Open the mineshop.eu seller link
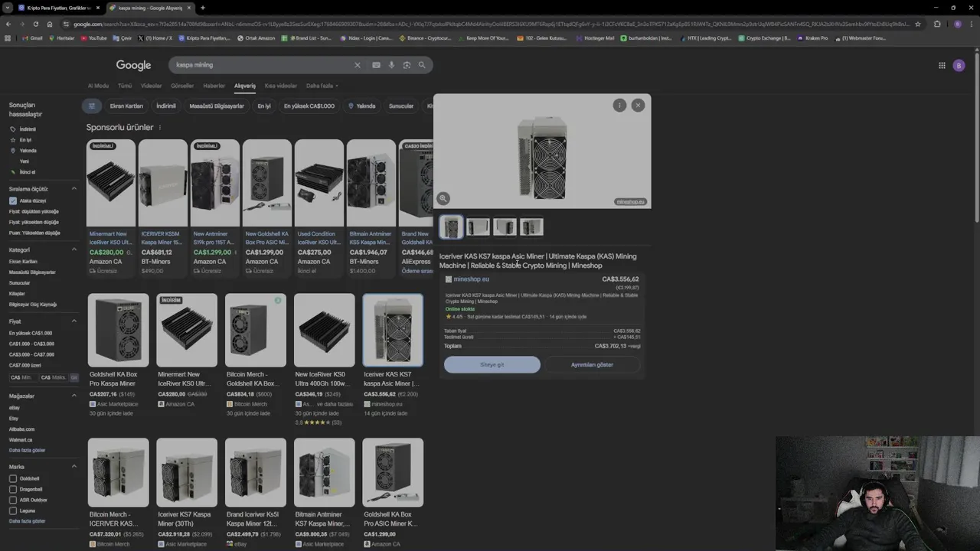Image resolution: width=980 pixels, height=551 pixels. coord(471,279)
